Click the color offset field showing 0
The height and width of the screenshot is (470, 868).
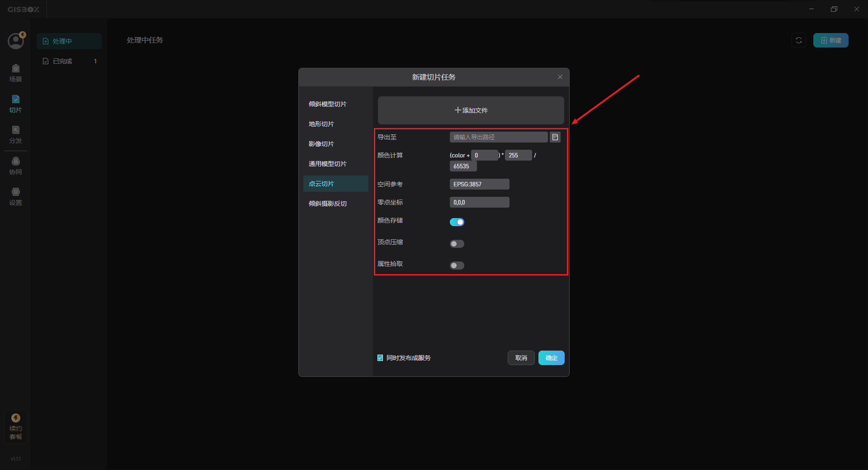coord(485,155)
